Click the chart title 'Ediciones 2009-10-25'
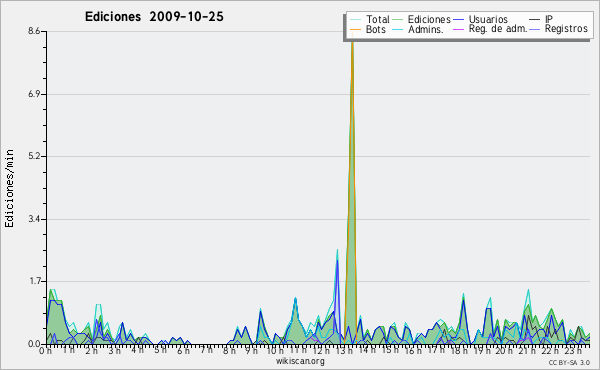600x370 pixels. tap(154, 17)
